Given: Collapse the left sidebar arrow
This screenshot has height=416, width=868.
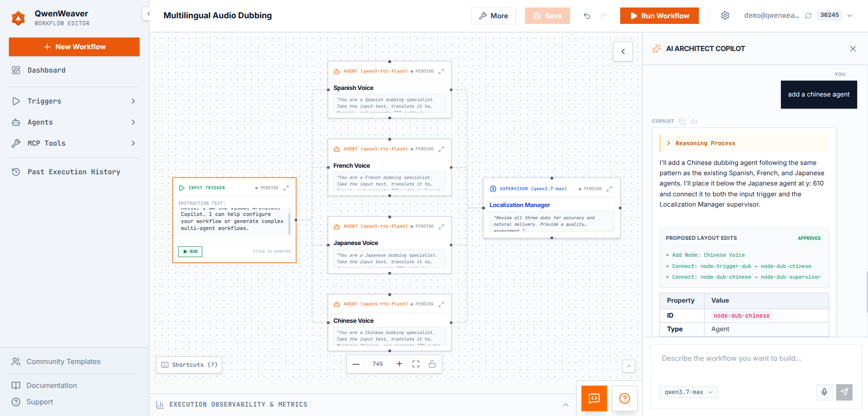Looking at the screenshot, I should pyautogui.click(x=146, y=14).
